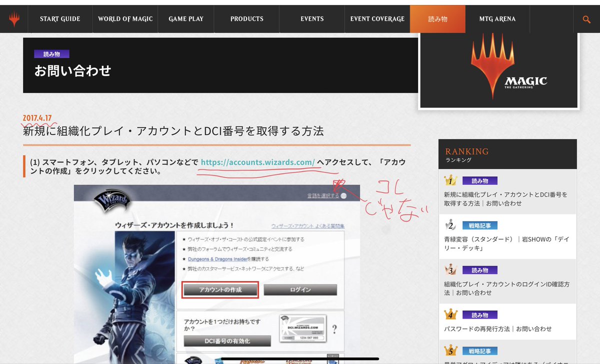Click the rank 4 crown icon
The image size is (600, 364).
(x=451, y=315)
